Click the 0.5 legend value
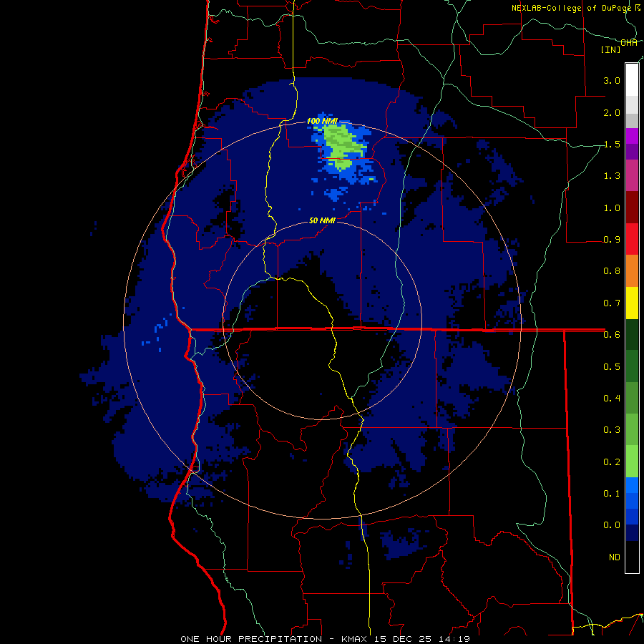The width and height of the screenshot is (644, 644). pos(612,367)
